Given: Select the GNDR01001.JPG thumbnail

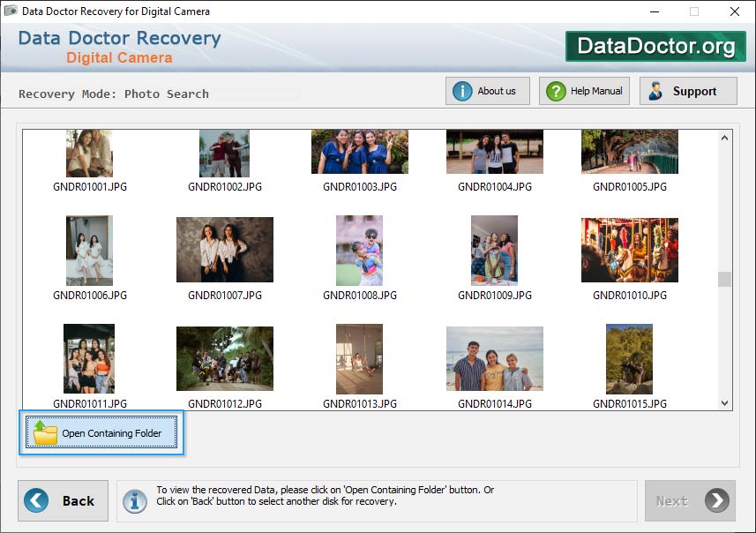Looking at the screenshot, I should (89, 154).
